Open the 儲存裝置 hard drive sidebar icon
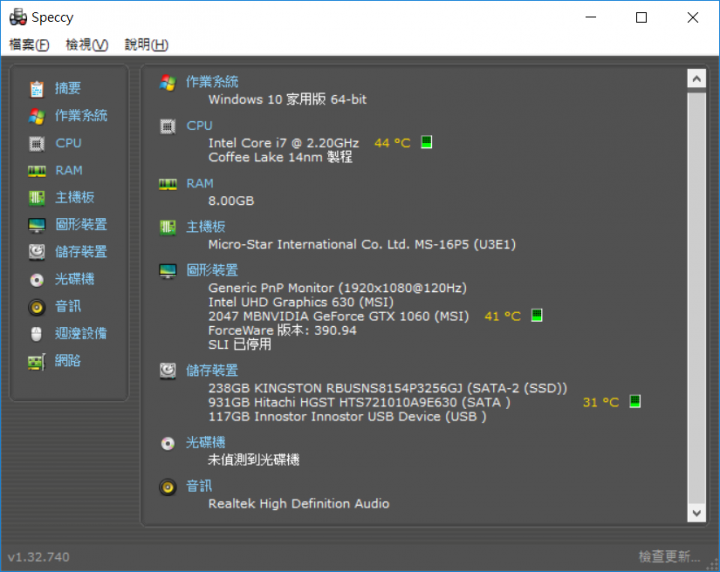 tap(37, 252)
